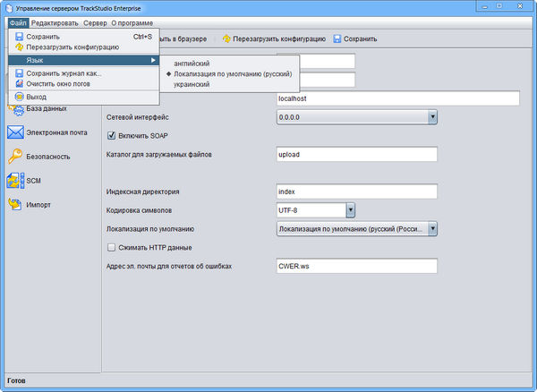
Task: Disable the Enable SOAP checkbox
Action: pos(112,136)
